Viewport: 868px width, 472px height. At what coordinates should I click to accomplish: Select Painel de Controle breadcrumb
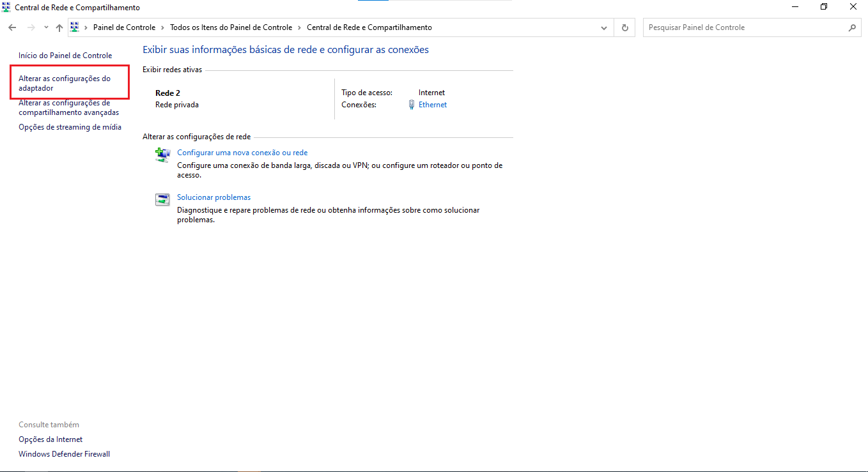pyautogui.click(x=124, y=27)
